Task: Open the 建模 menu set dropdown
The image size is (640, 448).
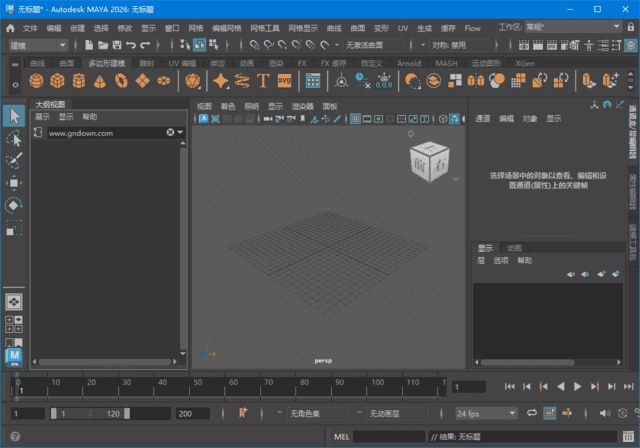Action: click(x=39, y=45)
